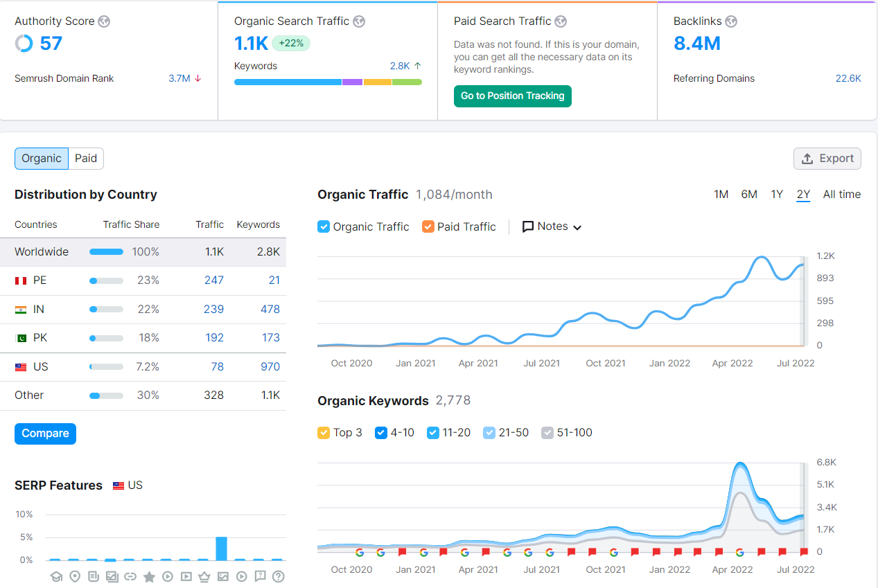Uncheck the Organic Traffic checkbox

click(324, 226)
